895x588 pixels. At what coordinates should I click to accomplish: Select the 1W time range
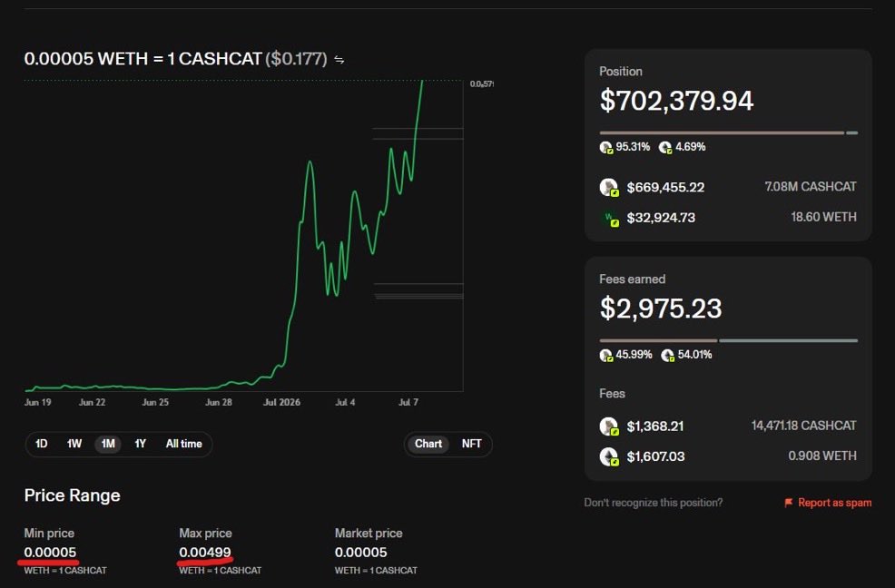[x=74, y=444]
